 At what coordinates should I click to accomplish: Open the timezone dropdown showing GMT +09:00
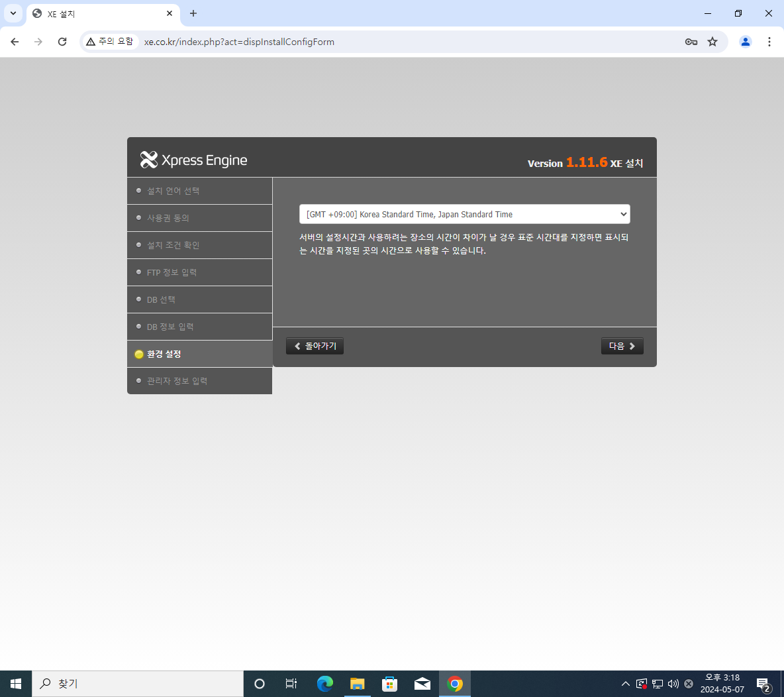[464, 214]
